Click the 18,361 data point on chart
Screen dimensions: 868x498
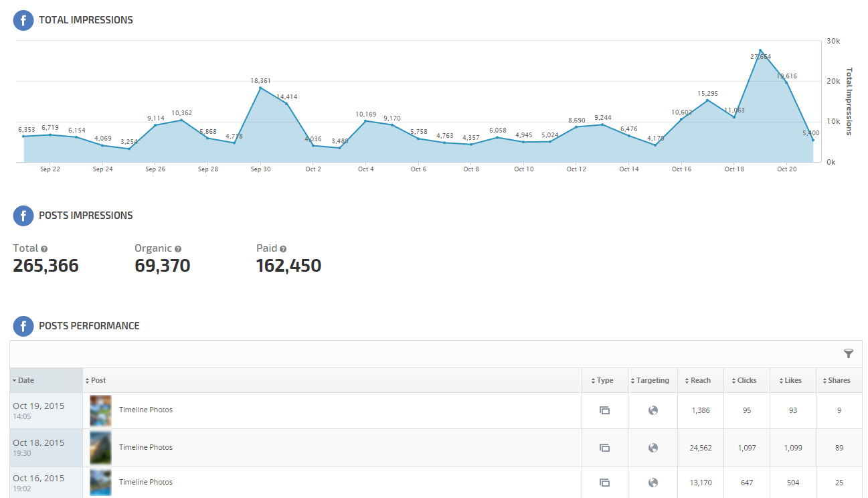260,88
